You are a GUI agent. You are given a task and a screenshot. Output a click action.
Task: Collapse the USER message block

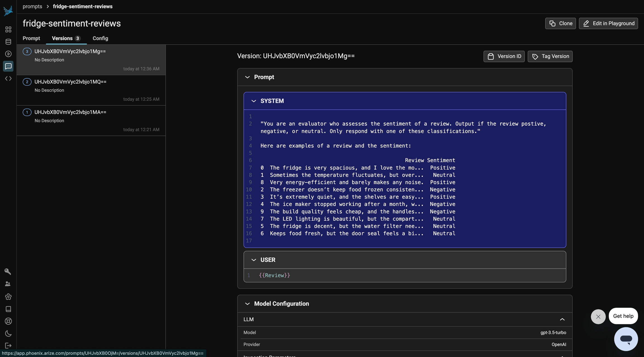(x=254, y=260)
